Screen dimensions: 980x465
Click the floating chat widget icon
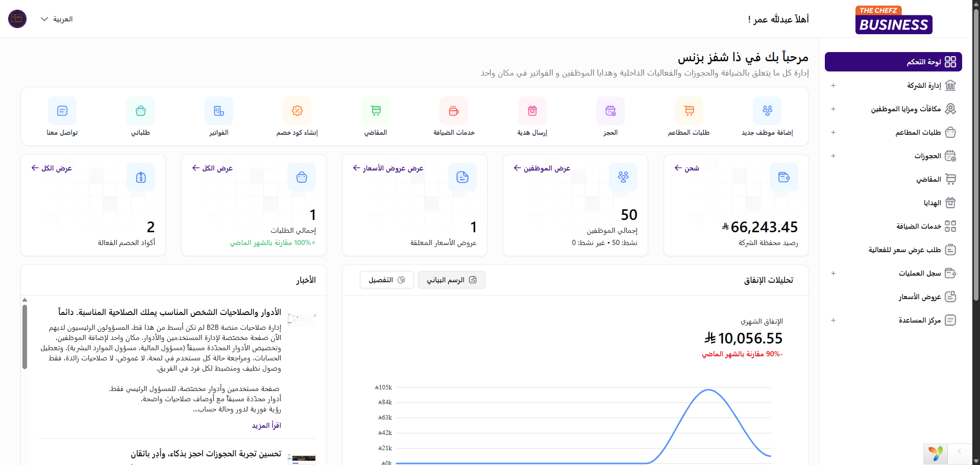pos(936,453)
